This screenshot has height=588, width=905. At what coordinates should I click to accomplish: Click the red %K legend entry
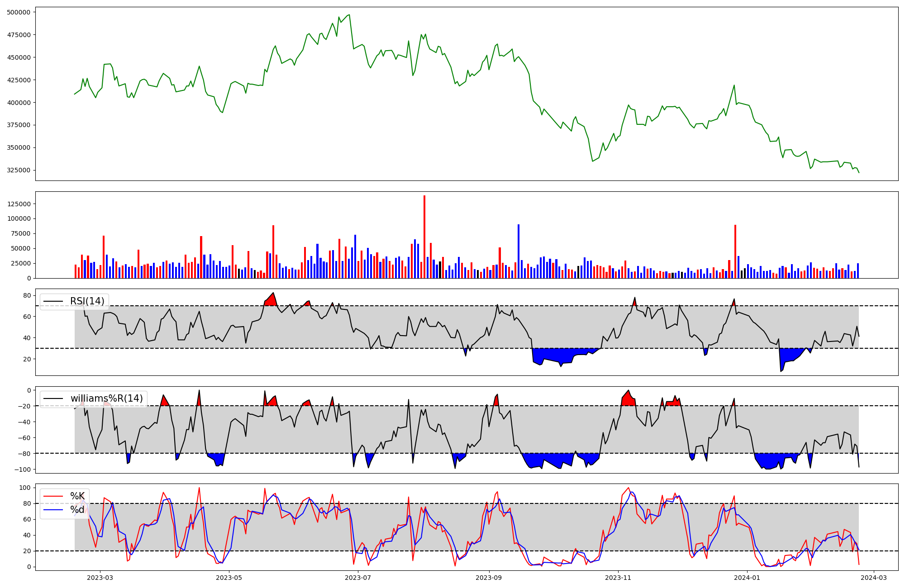77,496
